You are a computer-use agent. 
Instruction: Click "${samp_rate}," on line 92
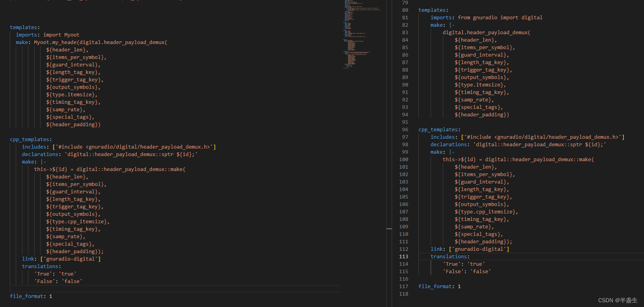(474, 100)
